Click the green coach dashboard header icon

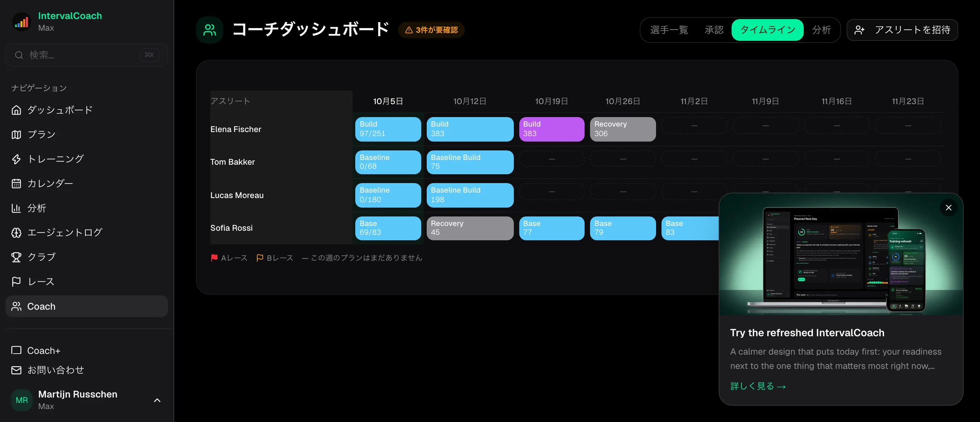pyautogui.click(x=210, y=30)
